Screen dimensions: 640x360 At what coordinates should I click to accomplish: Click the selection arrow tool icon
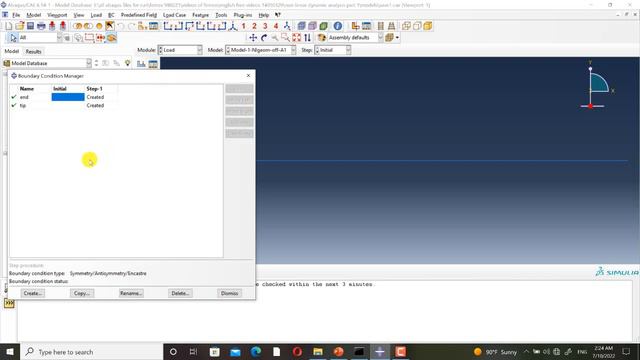[x=13, y=38]
